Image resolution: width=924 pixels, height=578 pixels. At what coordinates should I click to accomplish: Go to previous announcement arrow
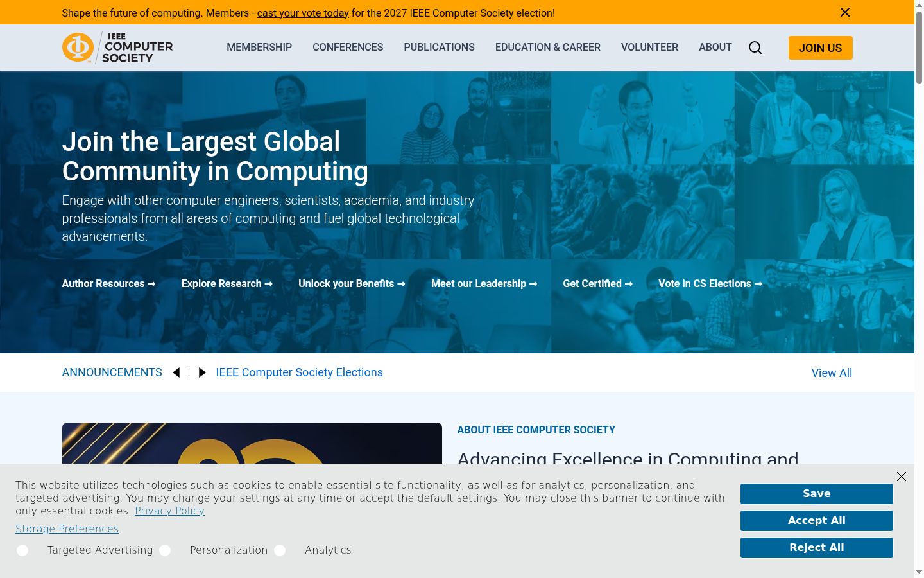pos(176,372)
